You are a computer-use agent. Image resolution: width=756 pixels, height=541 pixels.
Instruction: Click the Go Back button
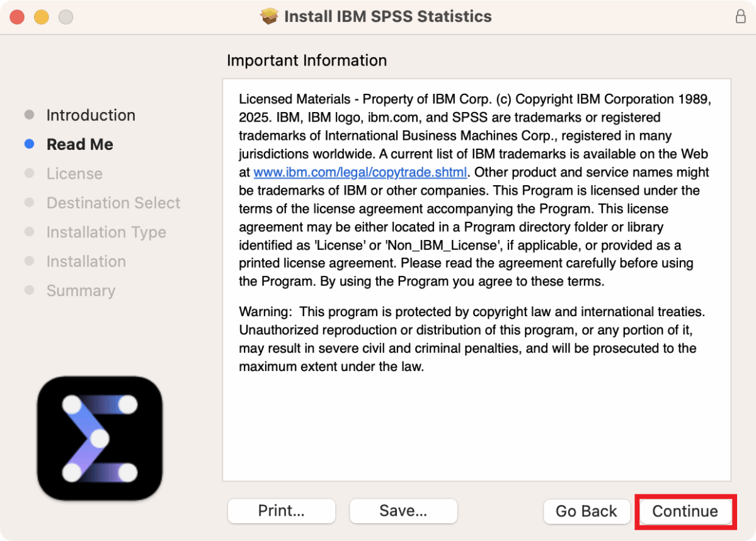tap(587, 511)
